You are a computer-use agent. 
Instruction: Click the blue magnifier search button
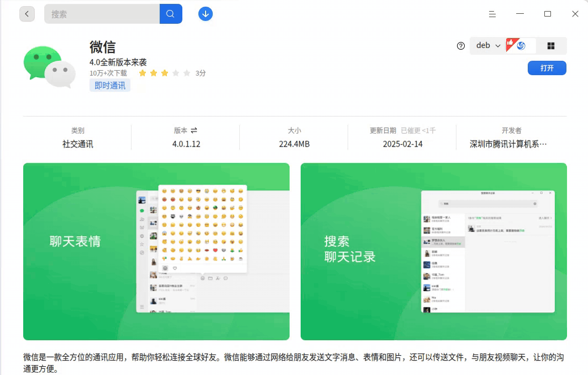click(x=171, y=14)
